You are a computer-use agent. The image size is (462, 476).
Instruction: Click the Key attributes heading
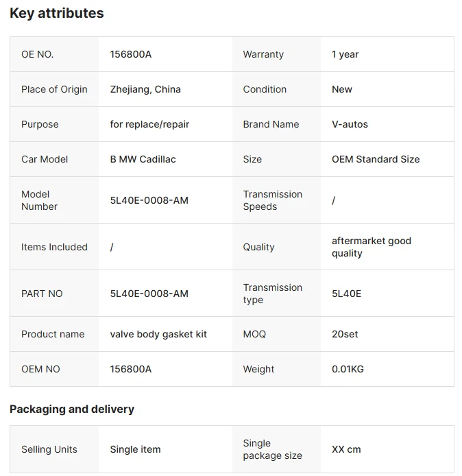pos(57,13)
